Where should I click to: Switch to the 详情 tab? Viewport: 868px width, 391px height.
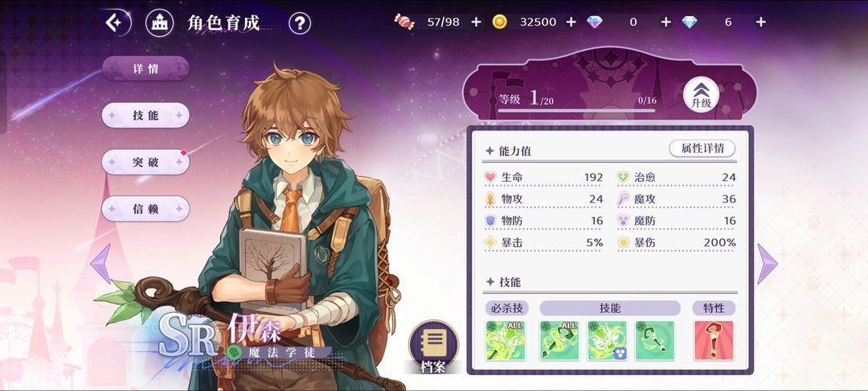pyautogui.click(x=145, y=68)
